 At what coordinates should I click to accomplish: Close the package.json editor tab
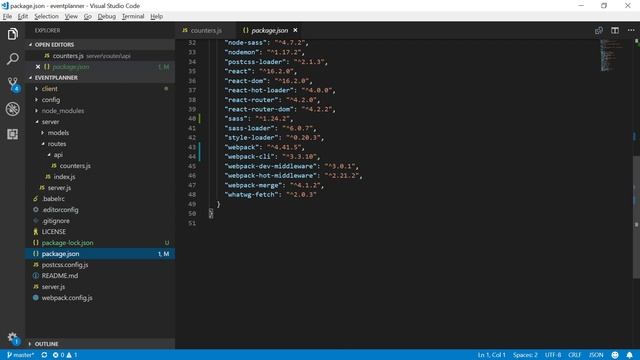point(295,30)
